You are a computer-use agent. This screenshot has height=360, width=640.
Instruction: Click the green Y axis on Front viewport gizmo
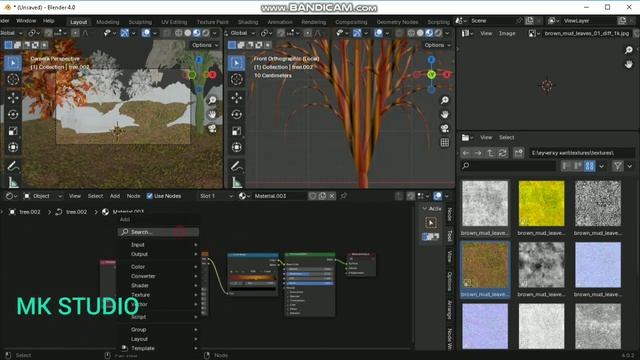pyautogui.click(x=431, y=75)
